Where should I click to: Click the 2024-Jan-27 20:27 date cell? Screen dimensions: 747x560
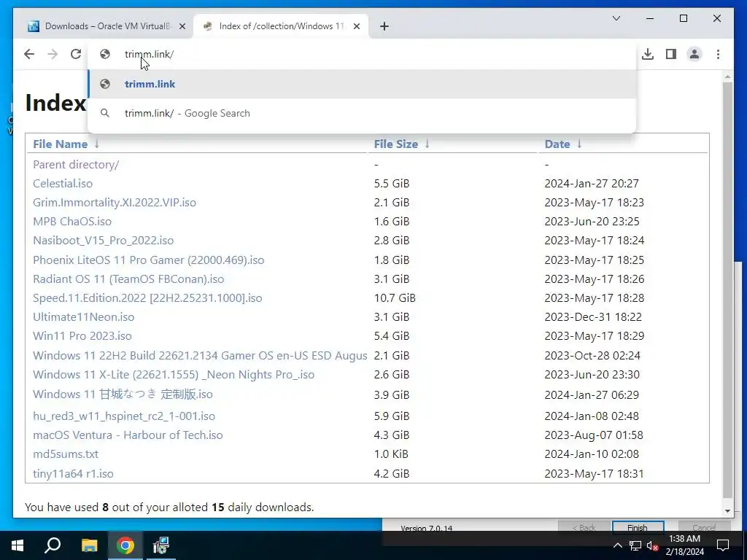(x=592, y=184)
